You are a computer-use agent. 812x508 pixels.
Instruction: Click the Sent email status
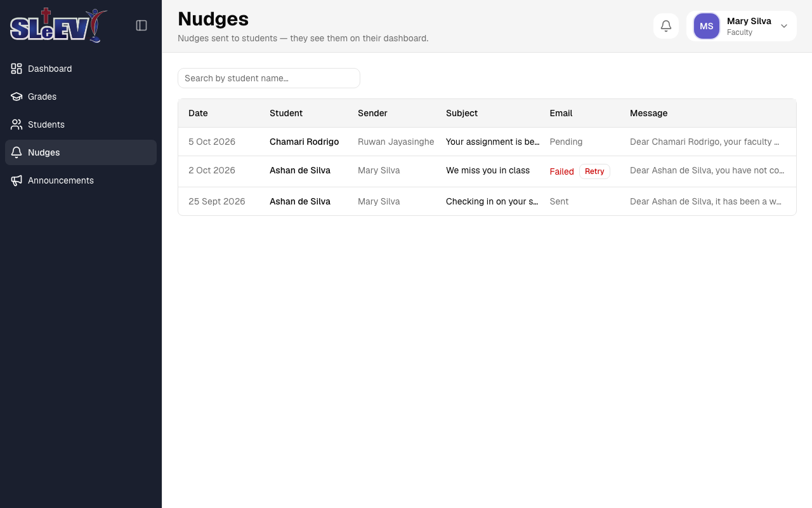pos(559,201)
